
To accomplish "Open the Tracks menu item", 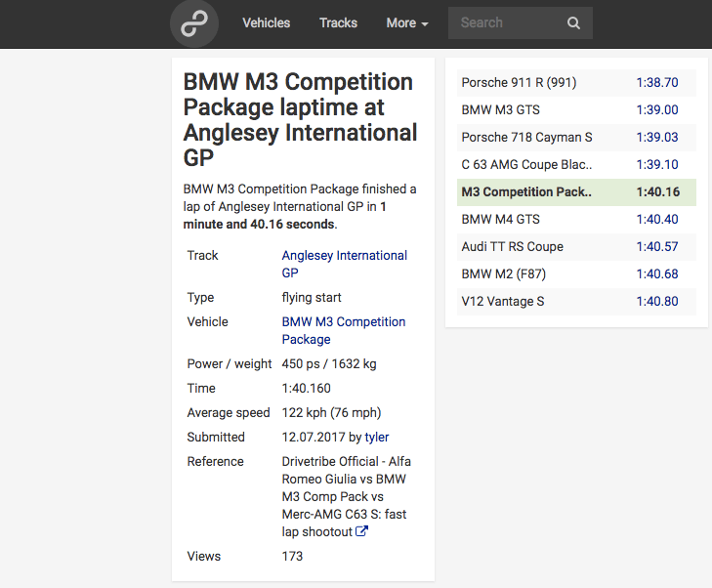I will [338, 22].
